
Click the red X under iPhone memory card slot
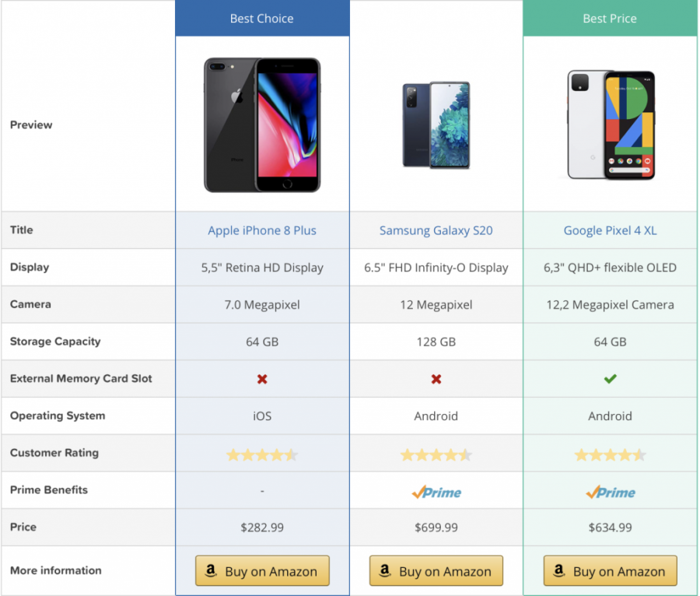click(262, 379)
